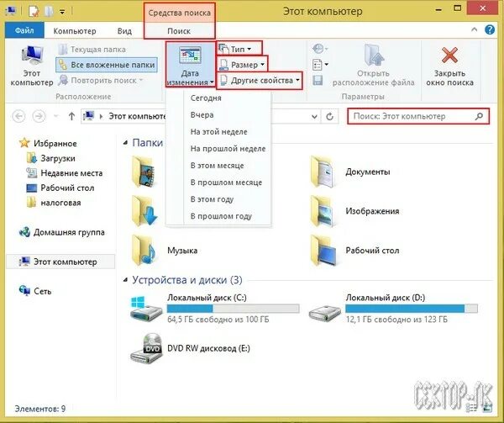Select the Музыка folder
504x423 pixels.
click(x=164, y=251)
